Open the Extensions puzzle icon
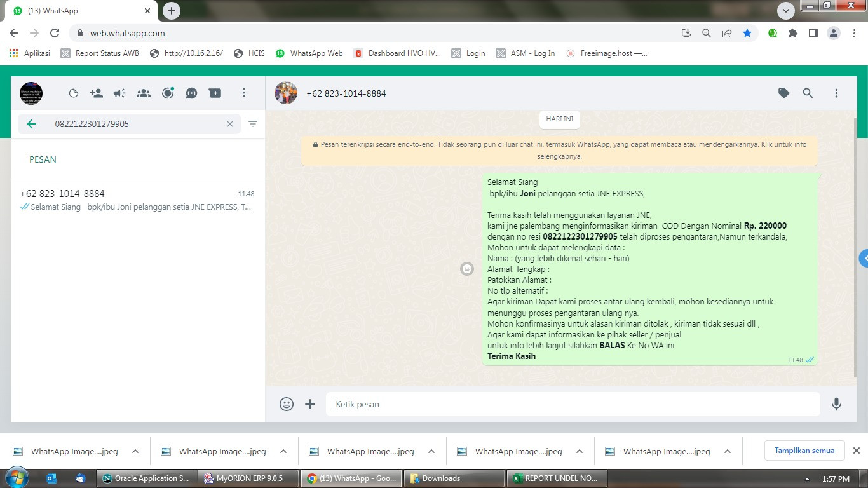 793,33
